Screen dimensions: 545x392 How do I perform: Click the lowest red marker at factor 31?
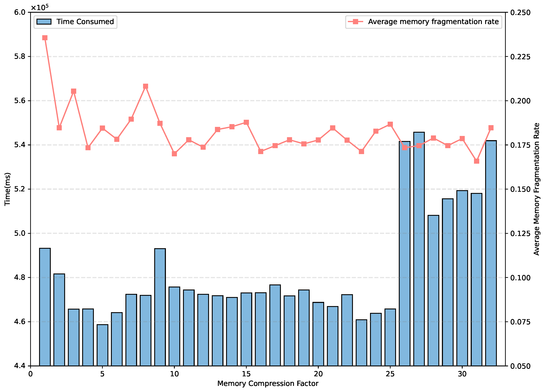pos(476,161)
